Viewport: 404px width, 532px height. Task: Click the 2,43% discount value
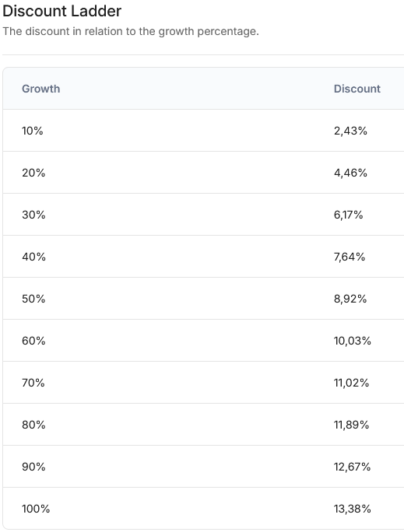[350, 131]
